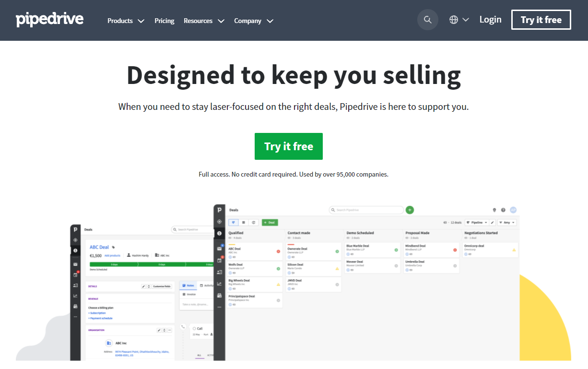Viewport: 588px width, 369px height.
Task: Open the Silicon Deal card
Action: pos(314,268)
